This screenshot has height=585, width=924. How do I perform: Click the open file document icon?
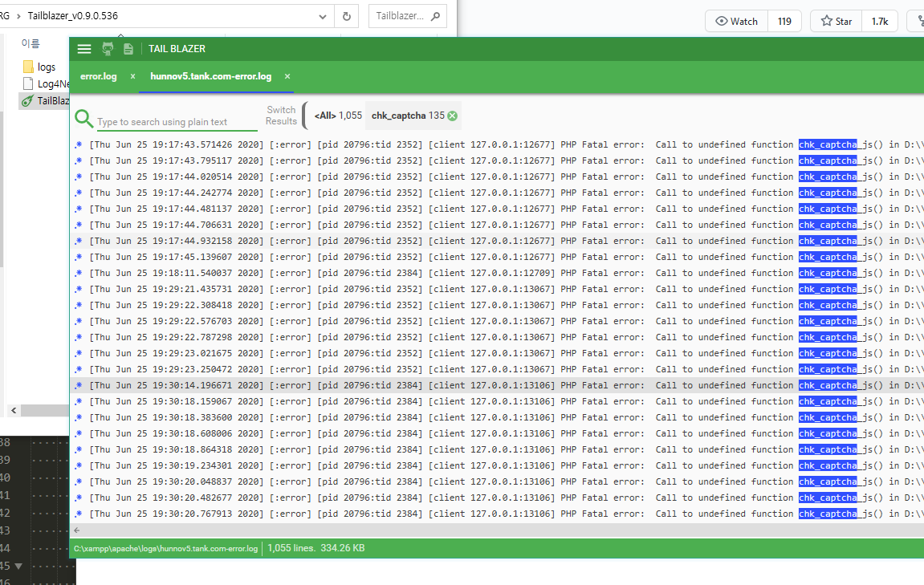[x=128, y=49]
